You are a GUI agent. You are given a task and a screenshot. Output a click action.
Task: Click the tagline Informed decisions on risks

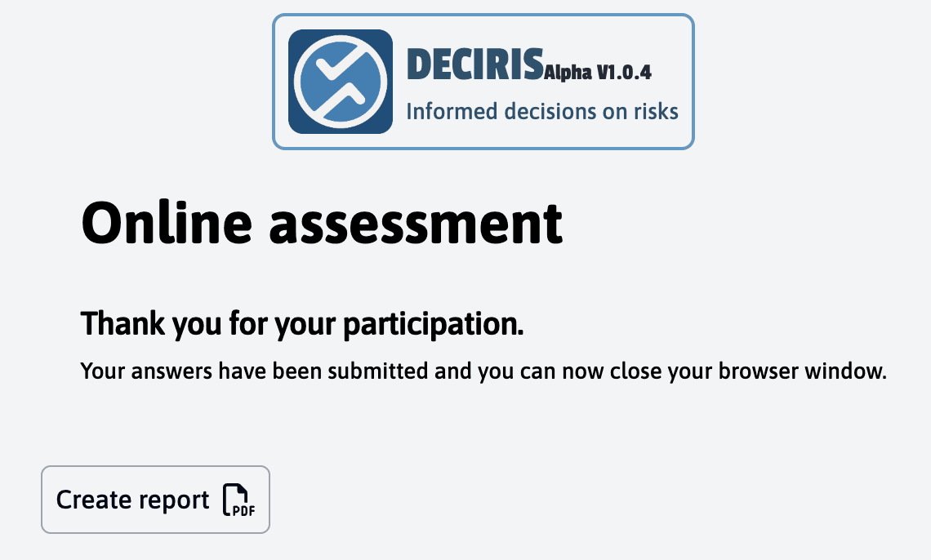(x=543, y=111)
